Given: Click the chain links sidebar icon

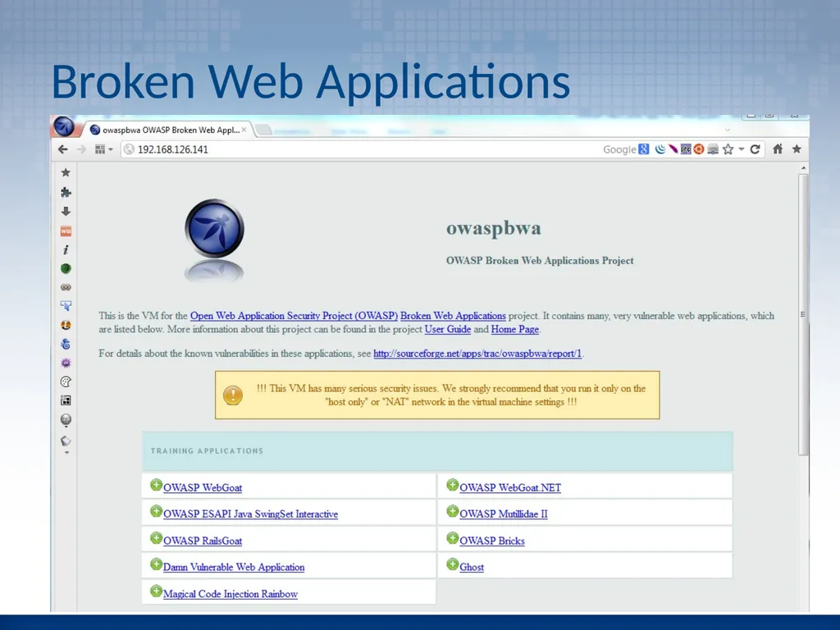Looking at the screenshot, I should (66, 287).
